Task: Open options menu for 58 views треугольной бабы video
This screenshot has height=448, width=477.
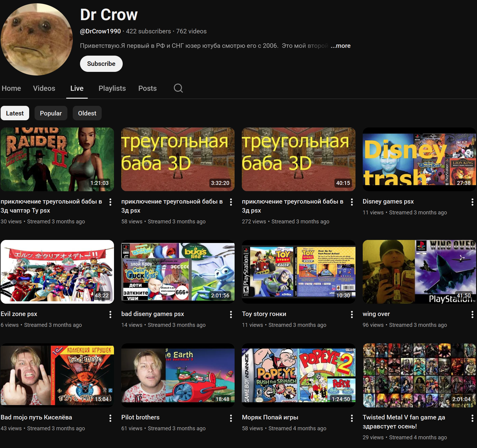Action: pos(231,202)
